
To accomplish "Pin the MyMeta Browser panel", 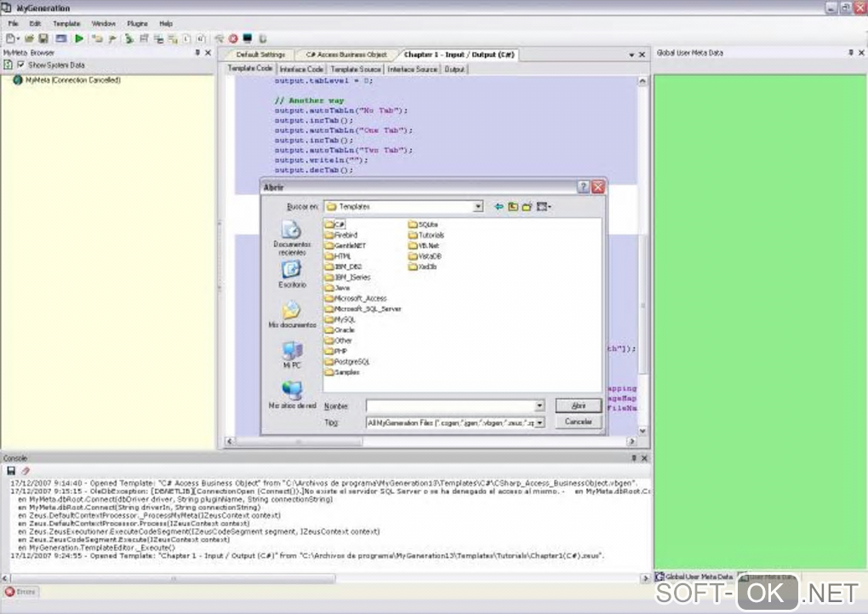I will (197, 53).
